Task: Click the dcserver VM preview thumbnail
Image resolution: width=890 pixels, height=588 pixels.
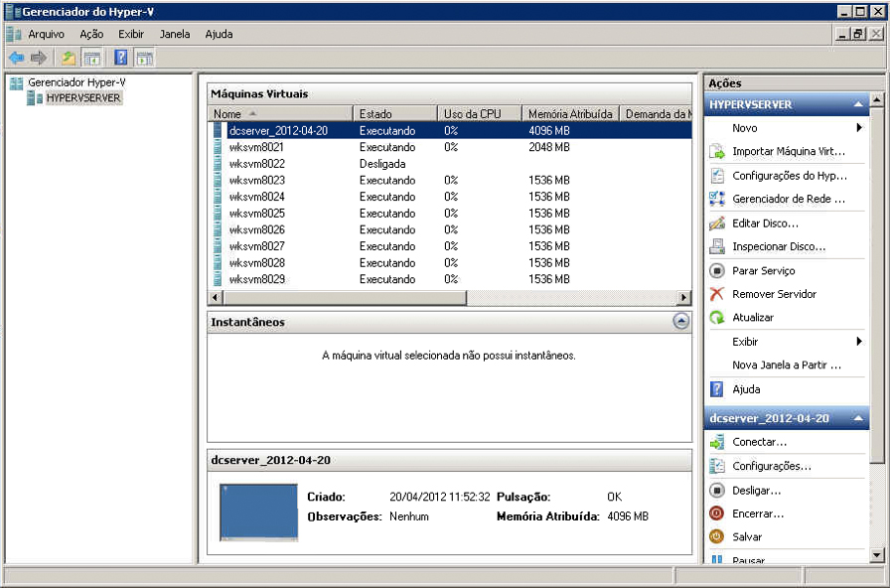Action: [x=258, y=513]
